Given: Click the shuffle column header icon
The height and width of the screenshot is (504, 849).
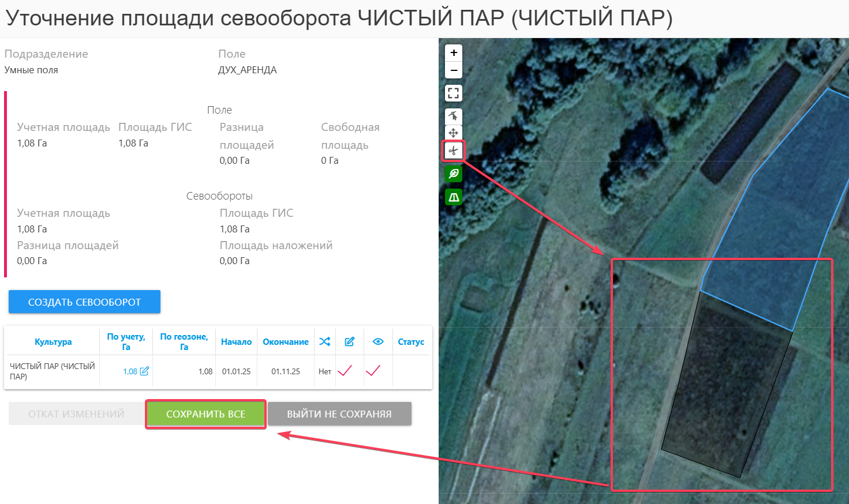Looking at the screenshot, I should point(325,341).
